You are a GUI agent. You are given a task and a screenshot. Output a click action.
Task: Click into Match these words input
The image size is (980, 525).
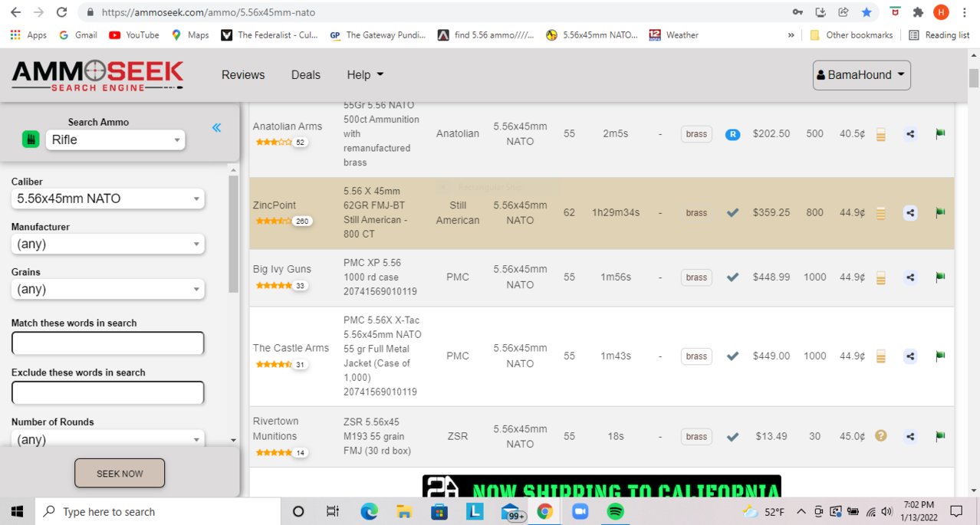pyautogui.click(x=108, y=343)
